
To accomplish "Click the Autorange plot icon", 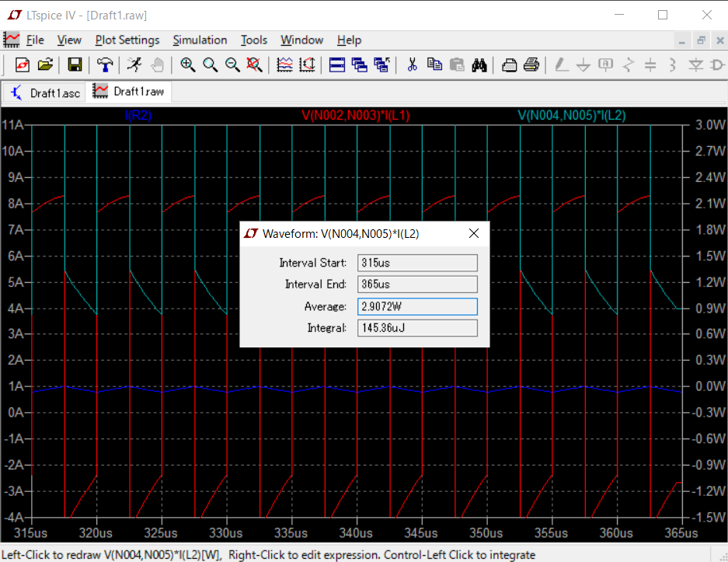I will [x=284, y=65].
